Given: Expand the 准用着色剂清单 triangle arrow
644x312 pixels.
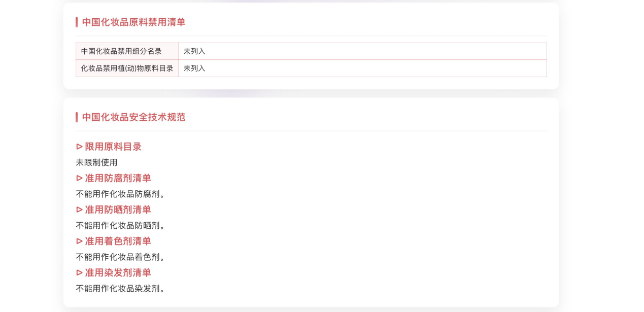Looking at the screenshot, I should tap(79, 241).
